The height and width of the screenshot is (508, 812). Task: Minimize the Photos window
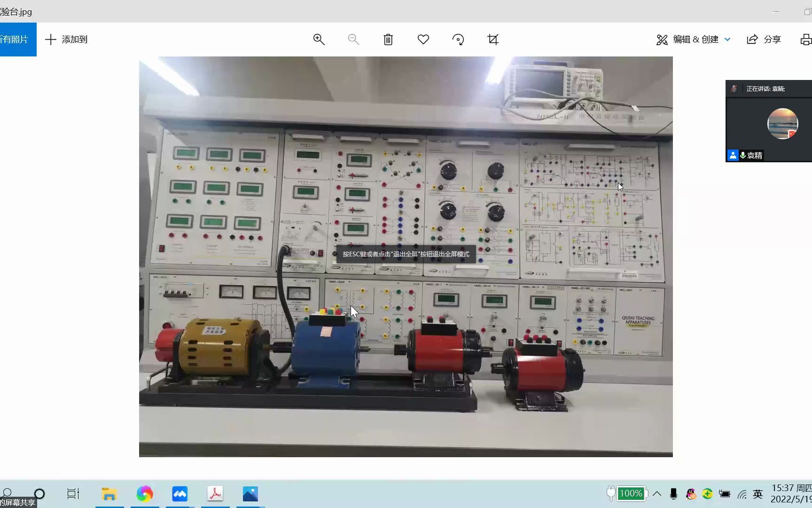coord(776,12)
